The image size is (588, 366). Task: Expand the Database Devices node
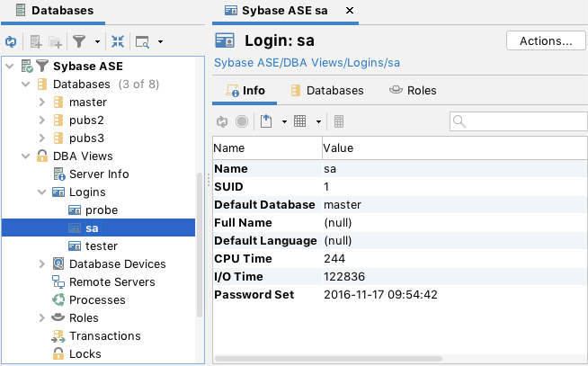tap(42, 263)
